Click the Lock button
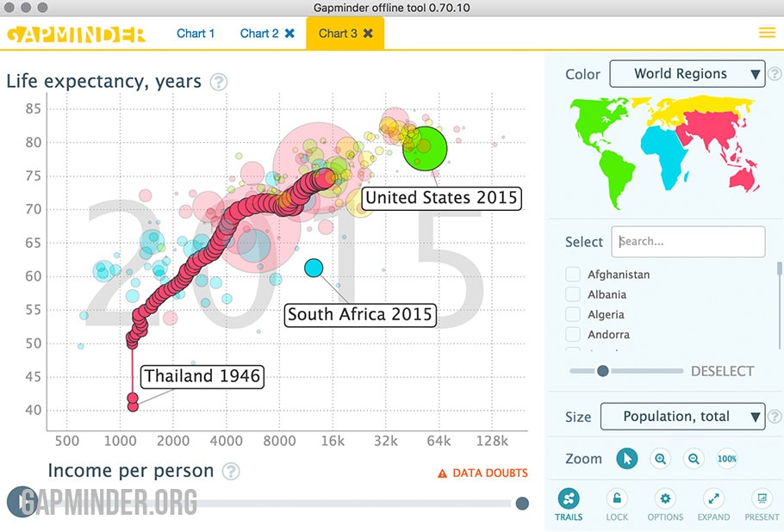Image resolution: width=784 pixels, height=532 pixels. pyautogui.click(x=617, y=504)
